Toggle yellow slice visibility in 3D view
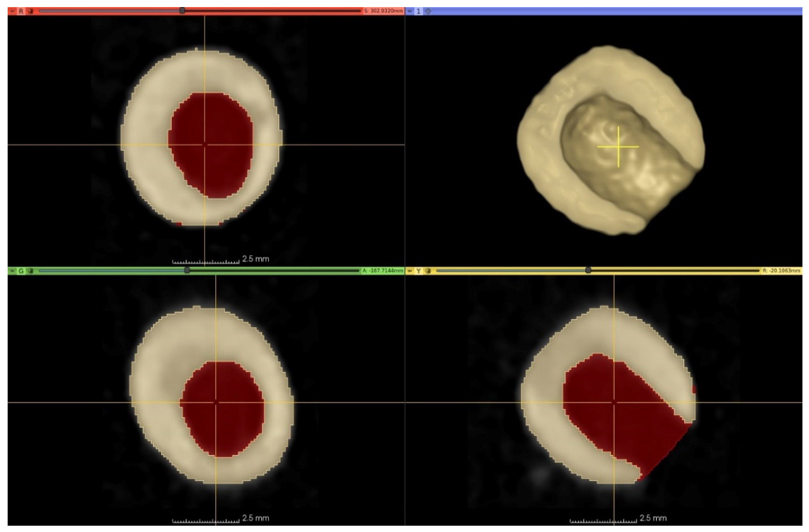This screenshot has width=809, height=532. click(x=428, y=271)
